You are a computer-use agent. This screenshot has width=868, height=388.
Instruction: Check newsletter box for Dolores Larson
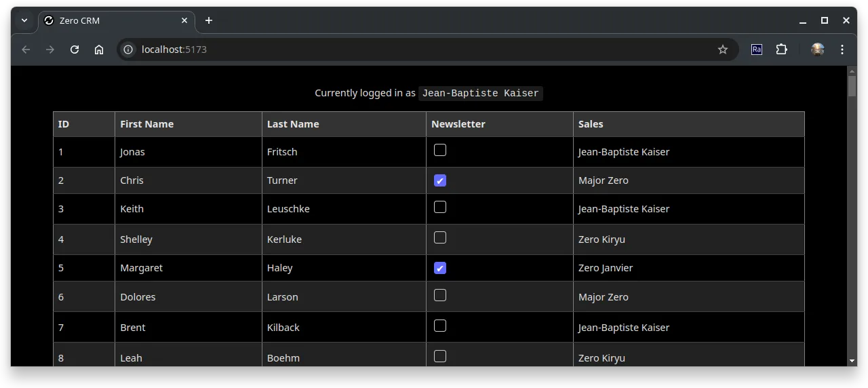440,295
